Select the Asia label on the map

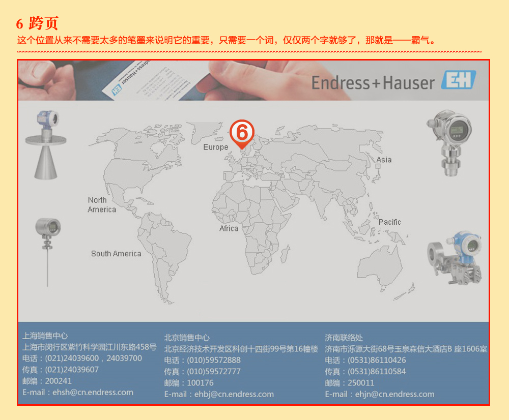384,160
